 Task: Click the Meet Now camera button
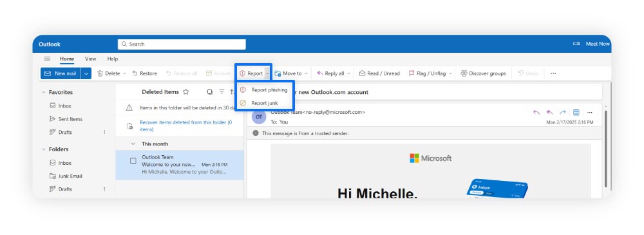[591, 44]
